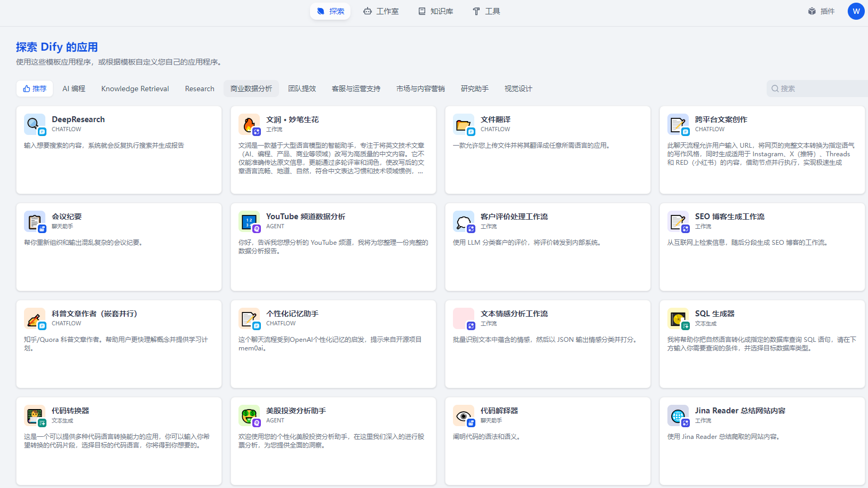Click the 会议纪要 title text
The width and height of the screenshot is (868, 488).
click(67, 217)
